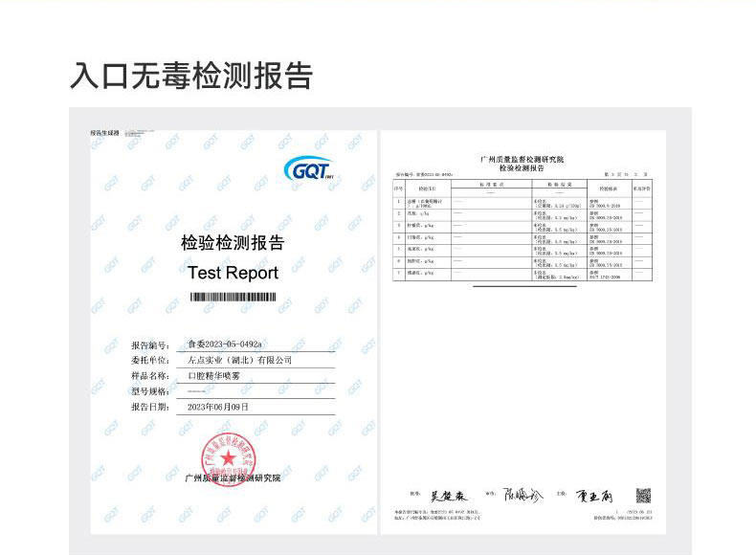This screenshot has height=555, width=756.
Task: Click the heading 入口无毒检测报告
Action: click(x=191, y=77)
